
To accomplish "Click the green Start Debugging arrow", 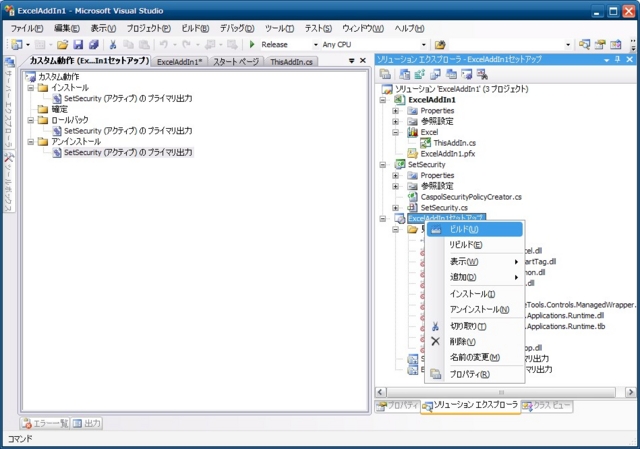I will pyautogui.click(x=252, y=44).
